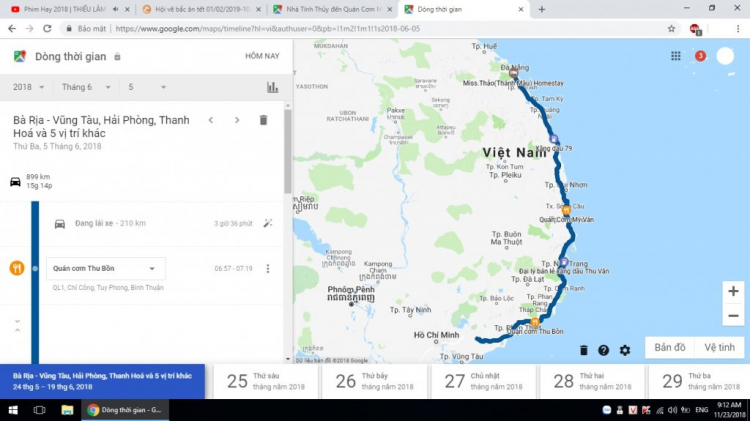
Task: Click the Đà Nẵng stop marker on map
Action: tap(514, 74)
